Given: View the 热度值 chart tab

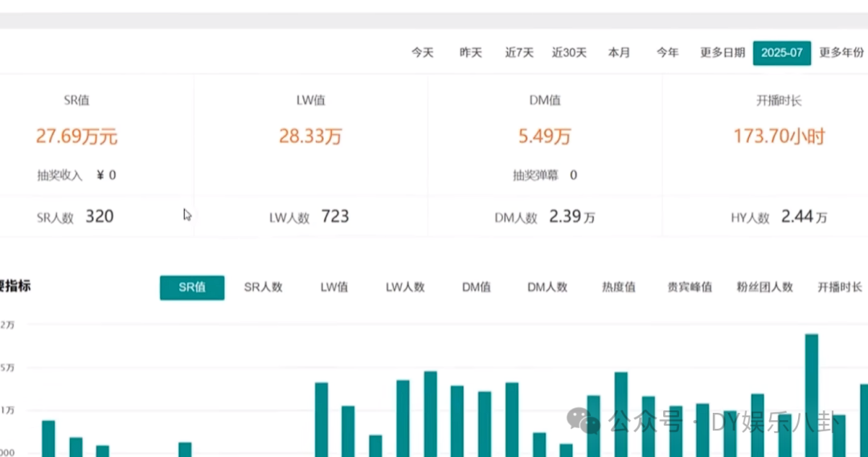Looking at the screenshot, I should (619, 288).
